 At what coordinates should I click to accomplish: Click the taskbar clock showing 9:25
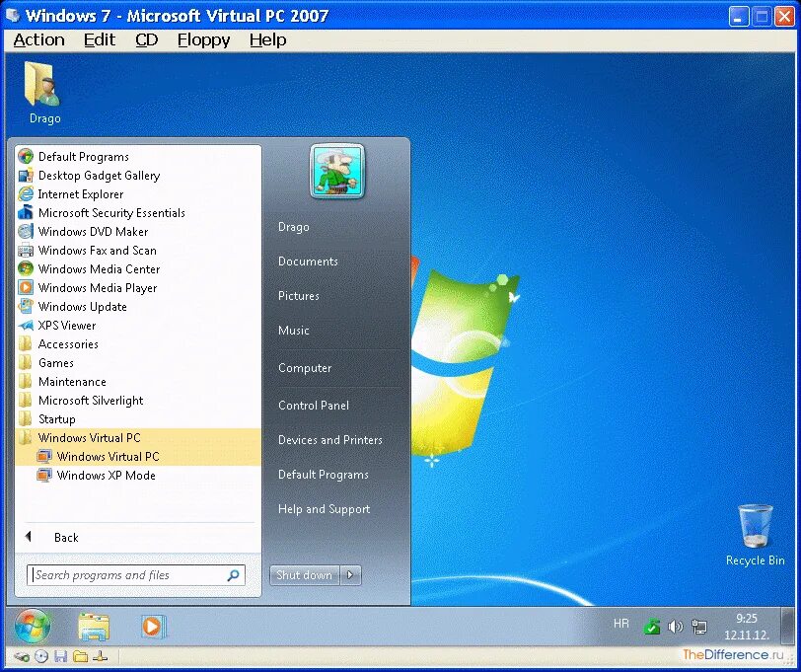pyautogui.click(x=747, y=627)
